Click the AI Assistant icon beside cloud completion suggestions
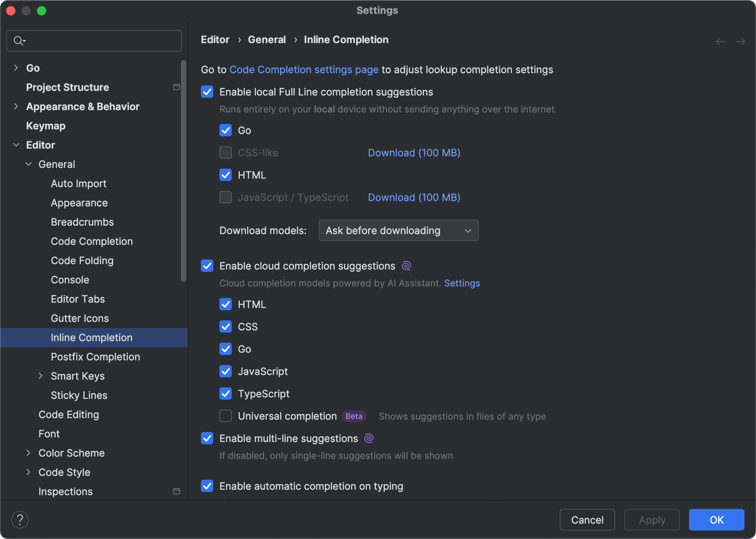Viewport: 756px width, 539px height. 406,266
